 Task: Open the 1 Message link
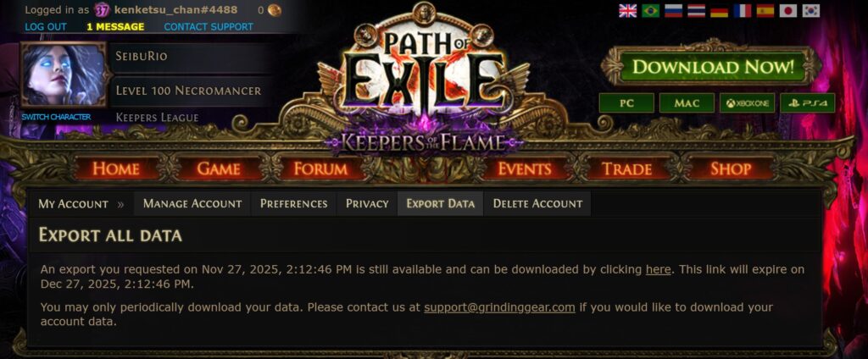click(x=115, y=26)
